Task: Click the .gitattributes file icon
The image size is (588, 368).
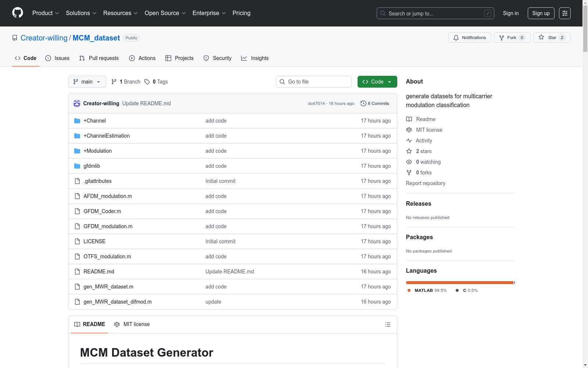Action: click(77, 181)
